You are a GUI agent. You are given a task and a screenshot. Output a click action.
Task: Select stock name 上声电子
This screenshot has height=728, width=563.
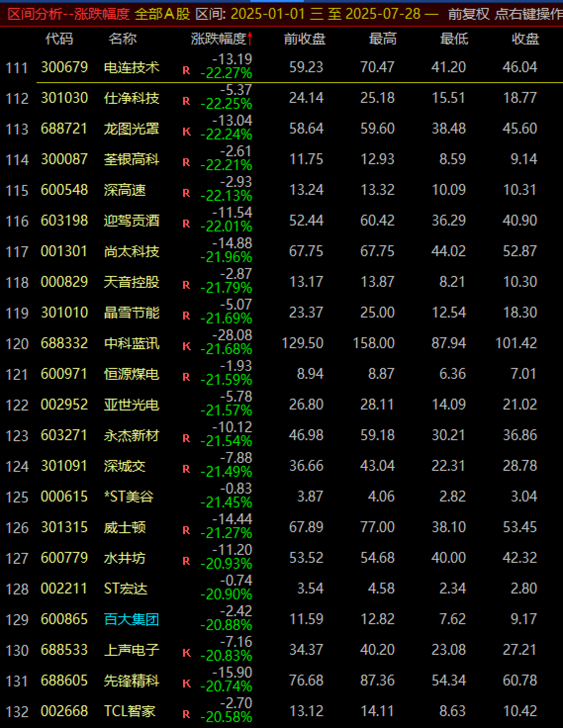132,649
